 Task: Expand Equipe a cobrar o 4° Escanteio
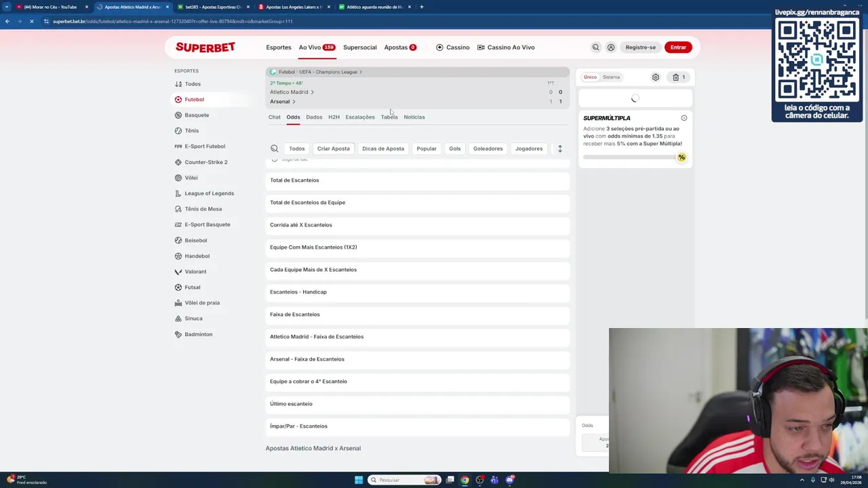418,382
